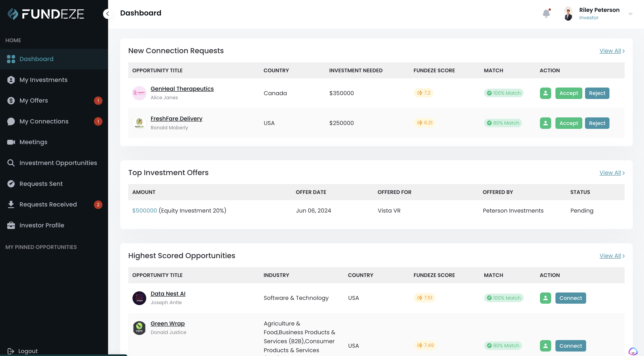
Task: Connect with Data Nest AI
Action: (570, 298)
